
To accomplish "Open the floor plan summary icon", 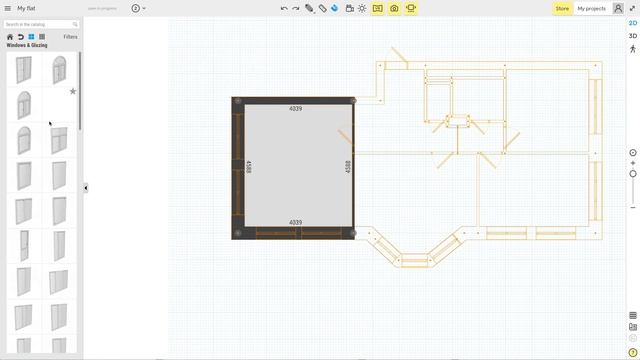I will [633, 327].
